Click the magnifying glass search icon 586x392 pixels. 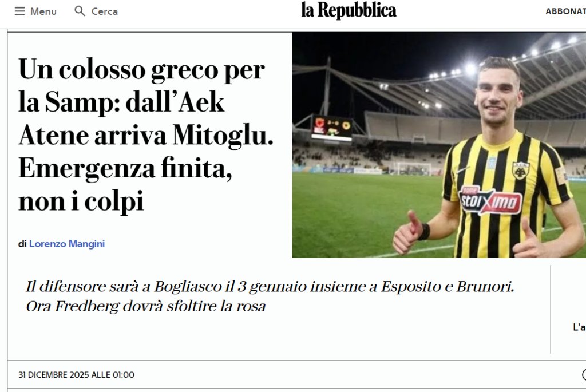pyautogui.click(x=80, y=11)
